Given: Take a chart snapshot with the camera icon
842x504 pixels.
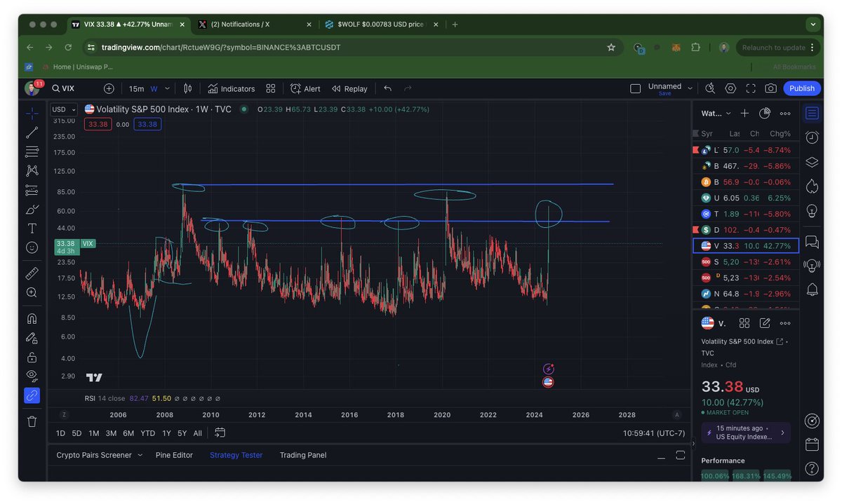Looking at the screenshot, I should (772, 88).
